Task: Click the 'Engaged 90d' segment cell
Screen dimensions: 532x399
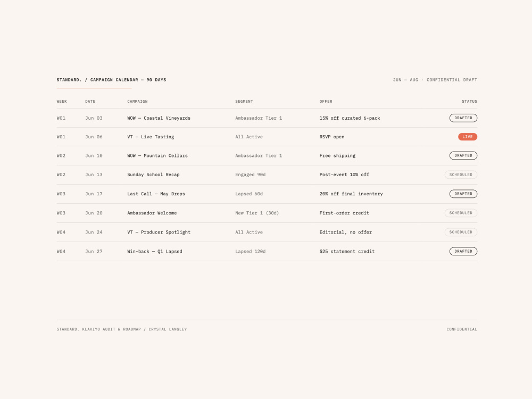Action: point(251,174)
